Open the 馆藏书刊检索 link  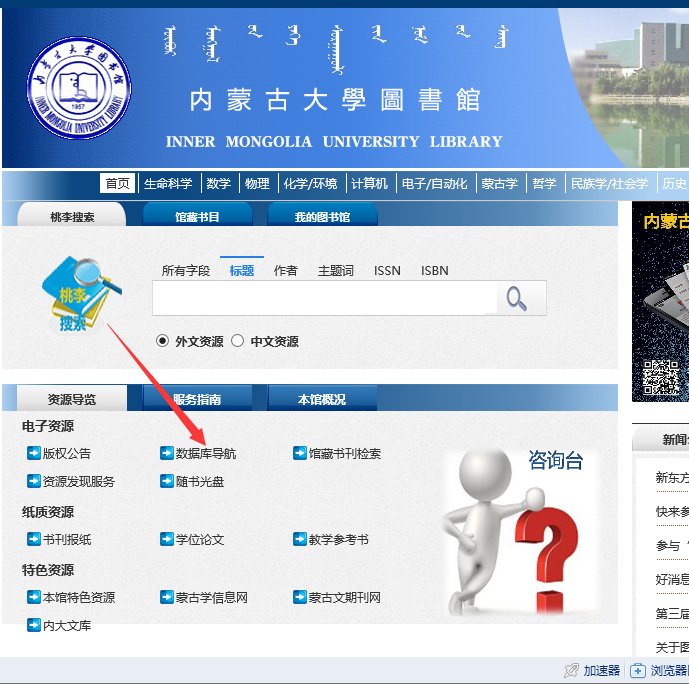click(345, 453)
